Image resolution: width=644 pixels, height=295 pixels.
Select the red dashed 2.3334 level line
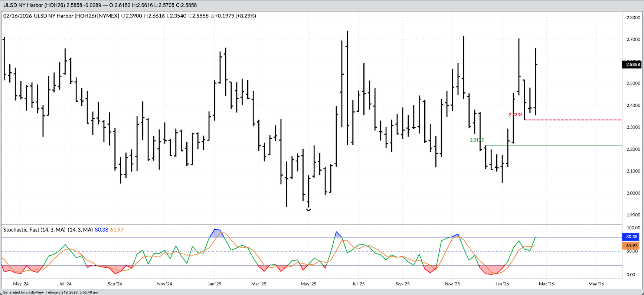[x=575, y=120]
